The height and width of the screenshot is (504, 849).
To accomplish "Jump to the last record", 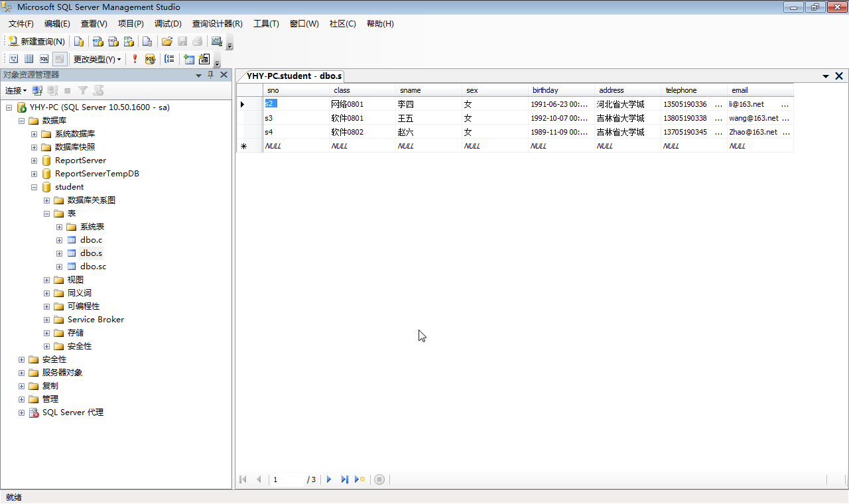I will point(345,479).
